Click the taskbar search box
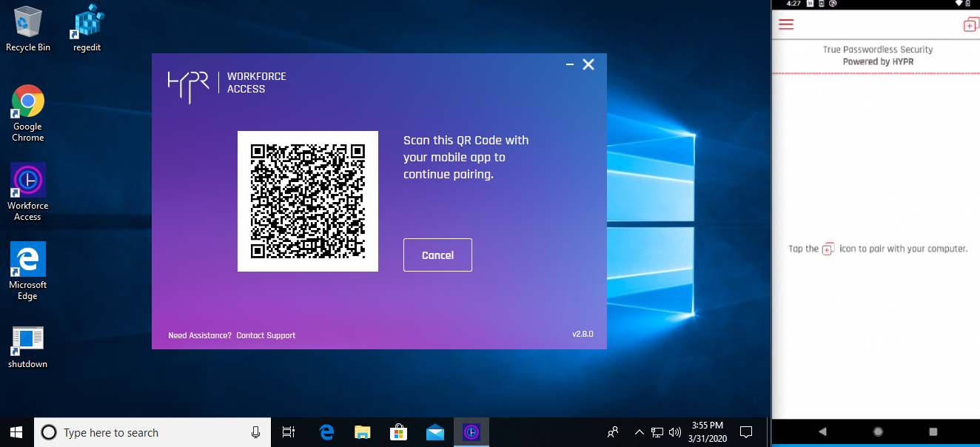Viewport: 980px width, 447px height. click(x=152, y=432)
